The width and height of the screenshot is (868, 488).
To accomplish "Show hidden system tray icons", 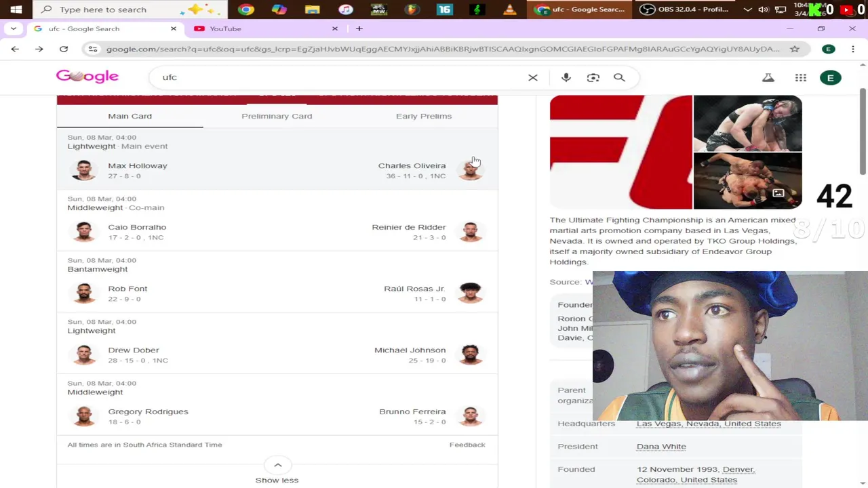I will tap(747, 9).
